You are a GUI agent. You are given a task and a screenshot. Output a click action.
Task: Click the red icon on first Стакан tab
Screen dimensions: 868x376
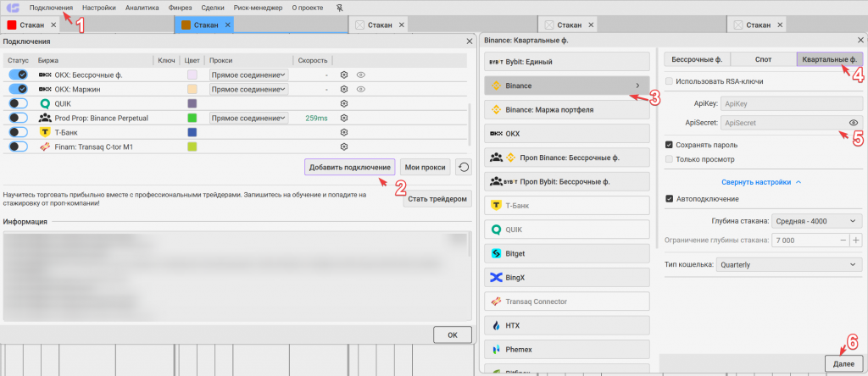(12, 25)
